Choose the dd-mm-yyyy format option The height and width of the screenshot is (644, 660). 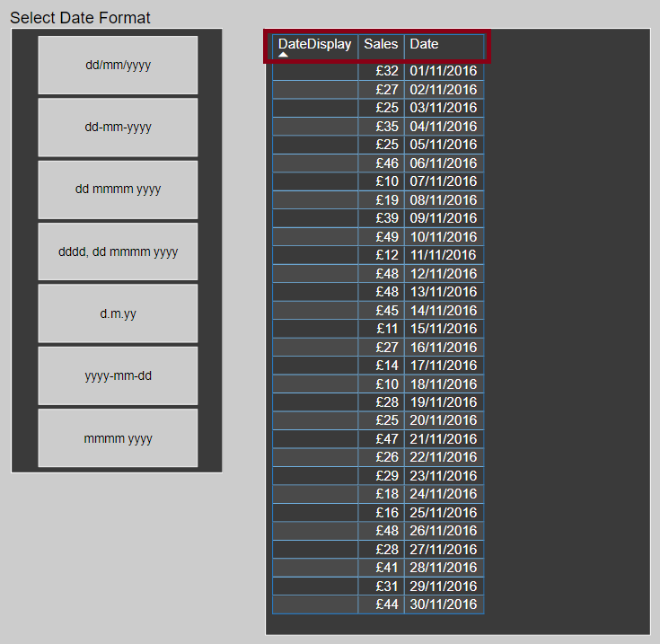[118, 127]
